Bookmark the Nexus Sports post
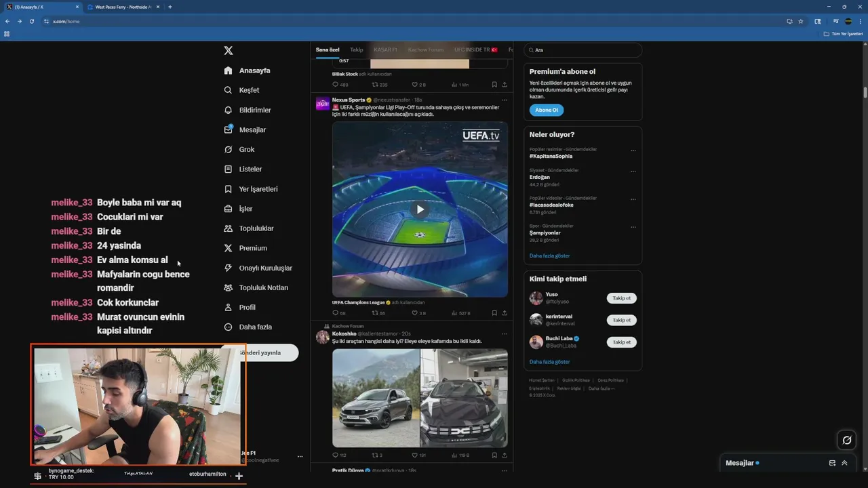Viewport: 868px width, 488px height. [494, 313]
